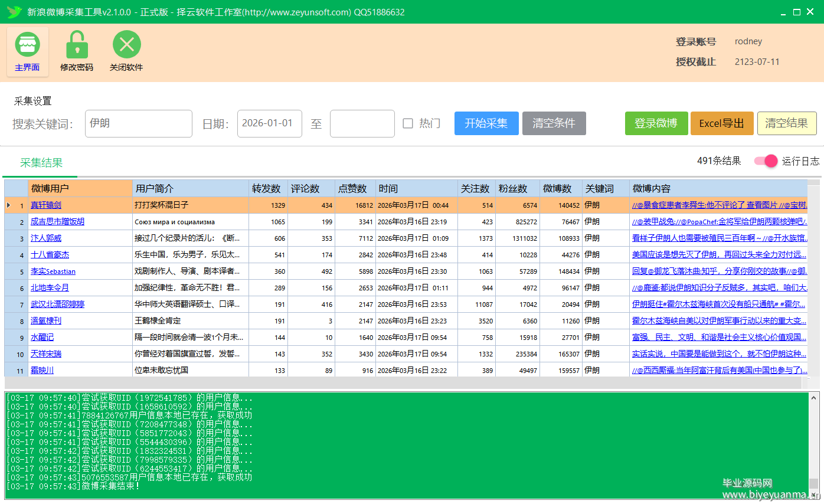Minimize the application window
This screenshot has width=824, height=504.
point(783,12)
